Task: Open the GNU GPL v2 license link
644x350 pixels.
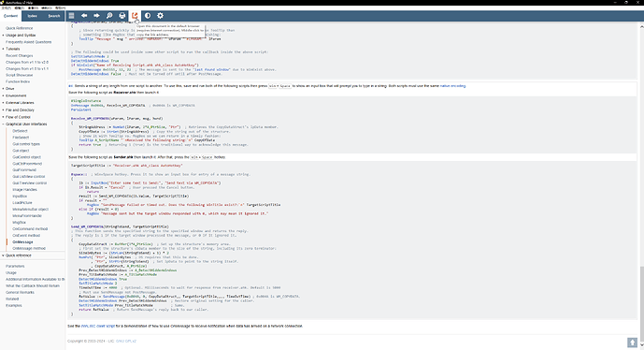Action: click(x=125, y=341)
